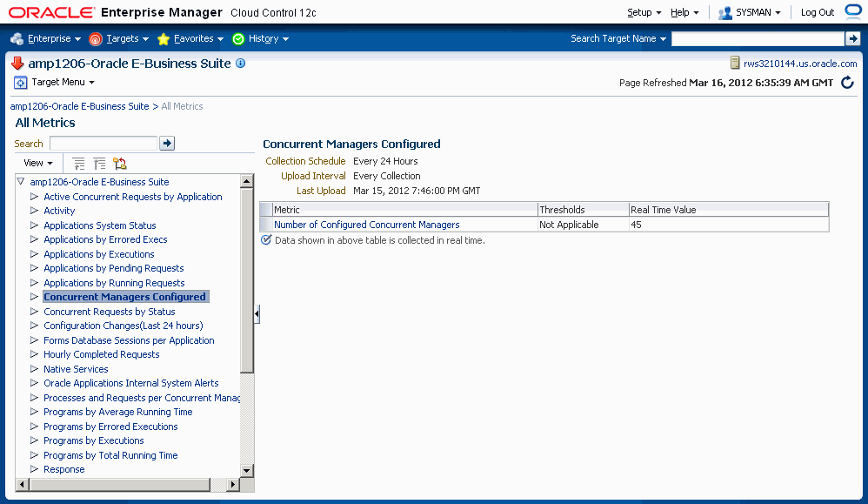
Task: Open the Targets menu
Action: pos(127,39)
